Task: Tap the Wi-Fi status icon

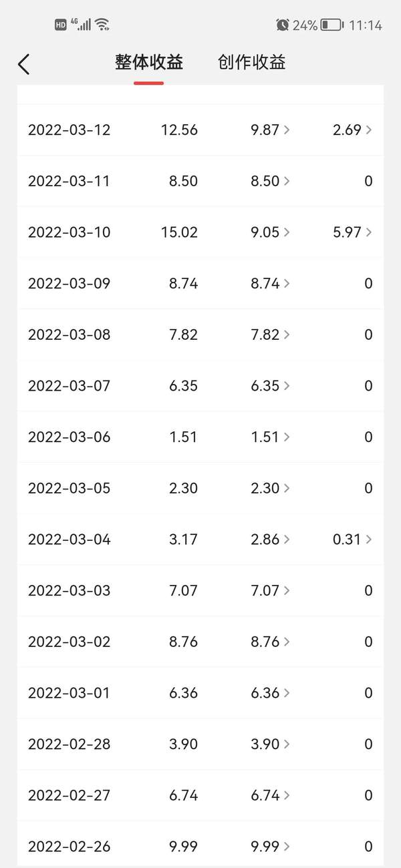Action: (x=102, y=25)
